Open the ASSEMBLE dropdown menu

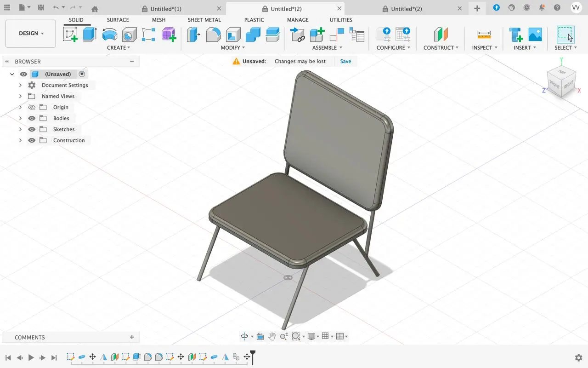click(x=327, y=48)
